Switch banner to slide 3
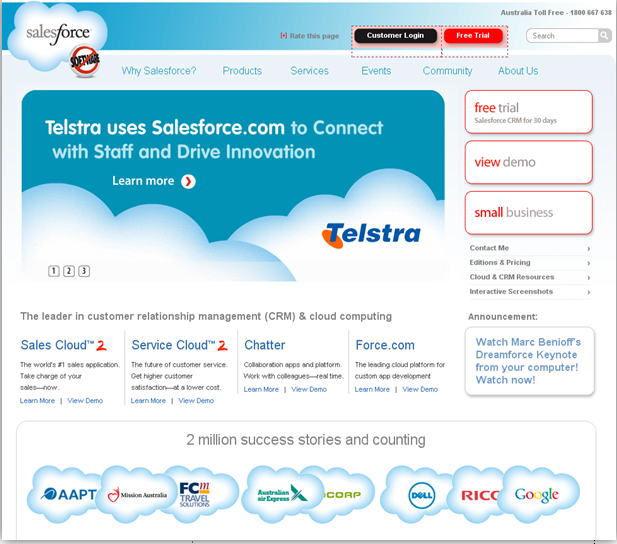The width and height of the screenshot is (617, 544). pyautogui.click(x=84, y=271)
